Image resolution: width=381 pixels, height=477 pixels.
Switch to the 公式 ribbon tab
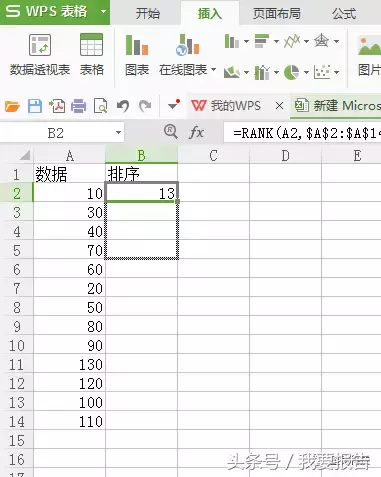pyautogui.click(x=344, y=14)
